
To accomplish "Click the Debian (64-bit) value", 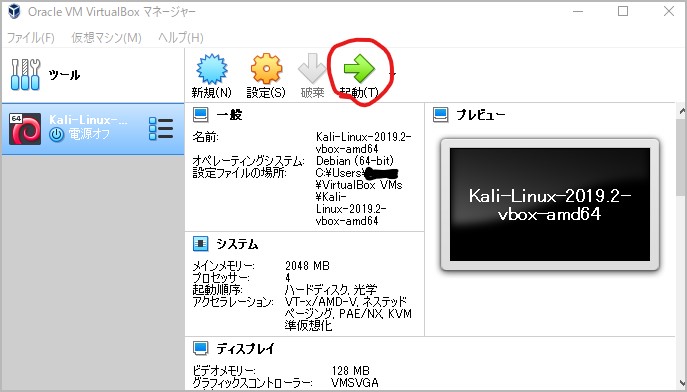I will (355, 161).
